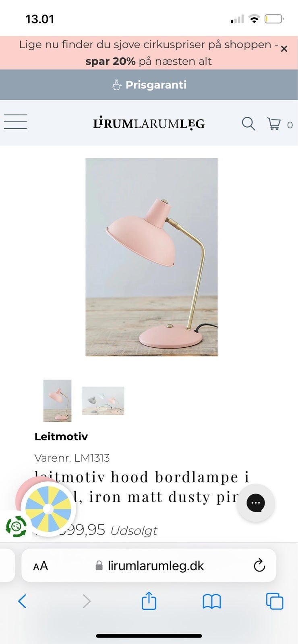Viewport: 298px width, 644px height.
Task: Select the three-lamps thumbnail
Action: click(103, 400)
